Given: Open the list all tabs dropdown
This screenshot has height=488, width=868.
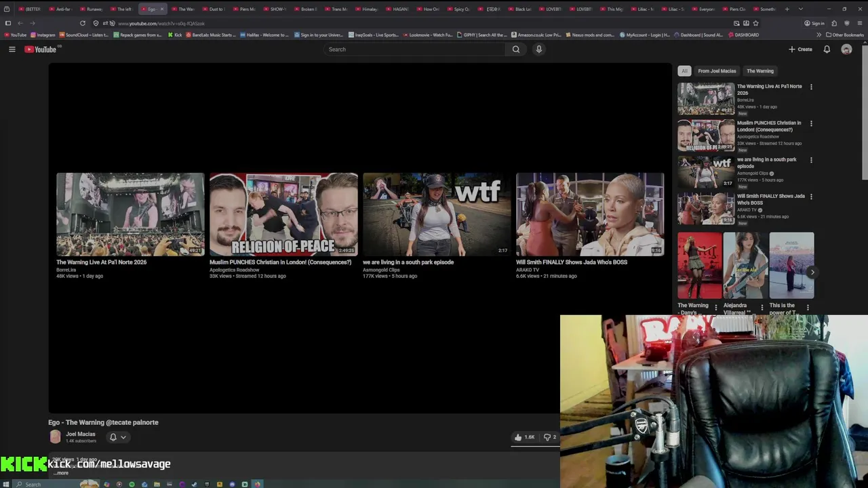Looking at the screenshot, I should click(x=801, y=9).
